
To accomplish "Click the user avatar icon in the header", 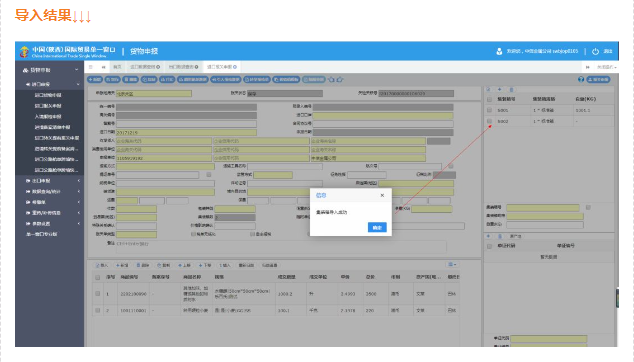I will click(x=499, y=51).
